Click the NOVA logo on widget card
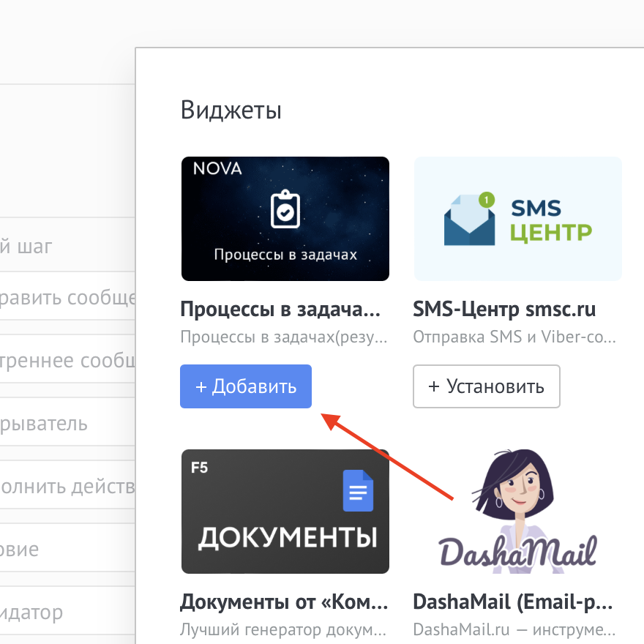 click(x=217, y=169)
